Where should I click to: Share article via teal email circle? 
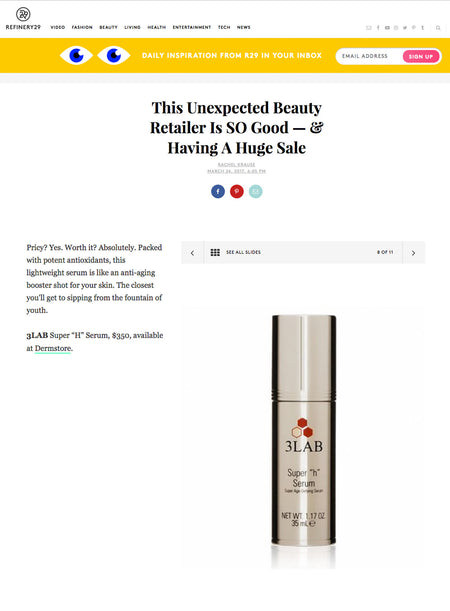[x=255, y=191]
